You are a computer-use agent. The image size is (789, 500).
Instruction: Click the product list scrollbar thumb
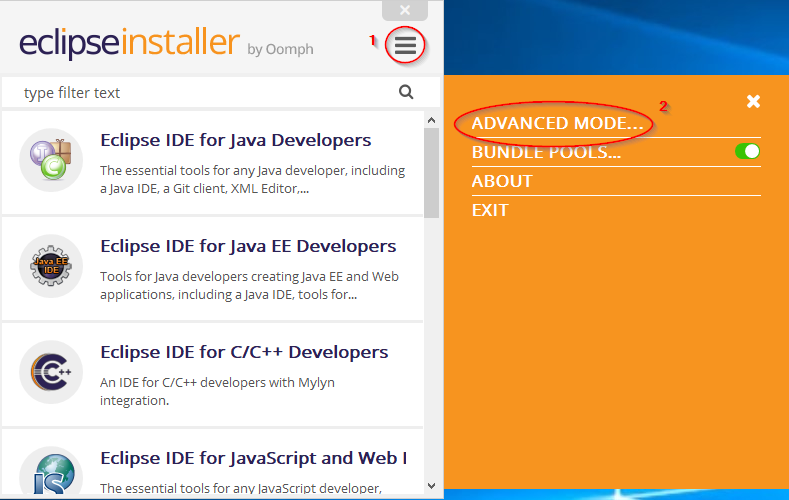(x=431, y=170)
